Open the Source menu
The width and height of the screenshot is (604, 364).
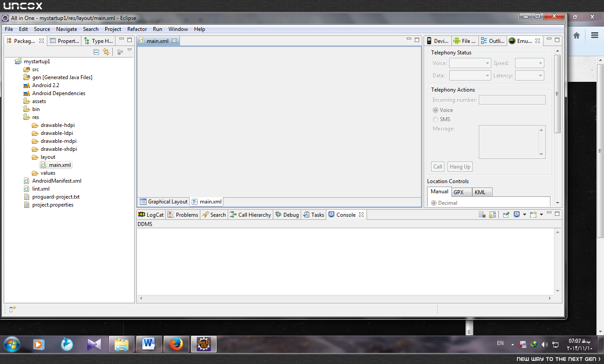42,29
